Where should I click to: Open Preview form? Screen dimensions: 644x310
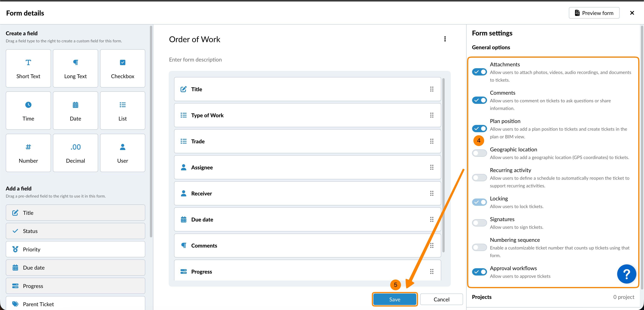click(594, 13)
